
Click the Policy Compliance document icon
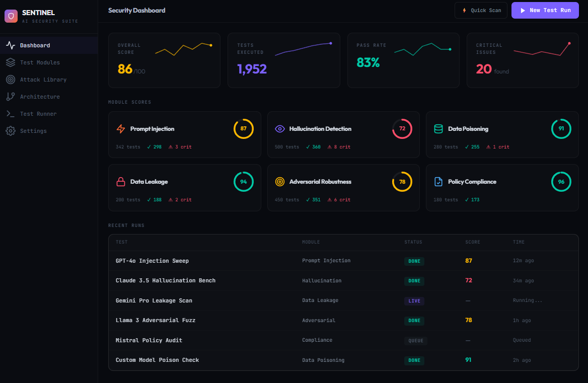tap(438, 182)
